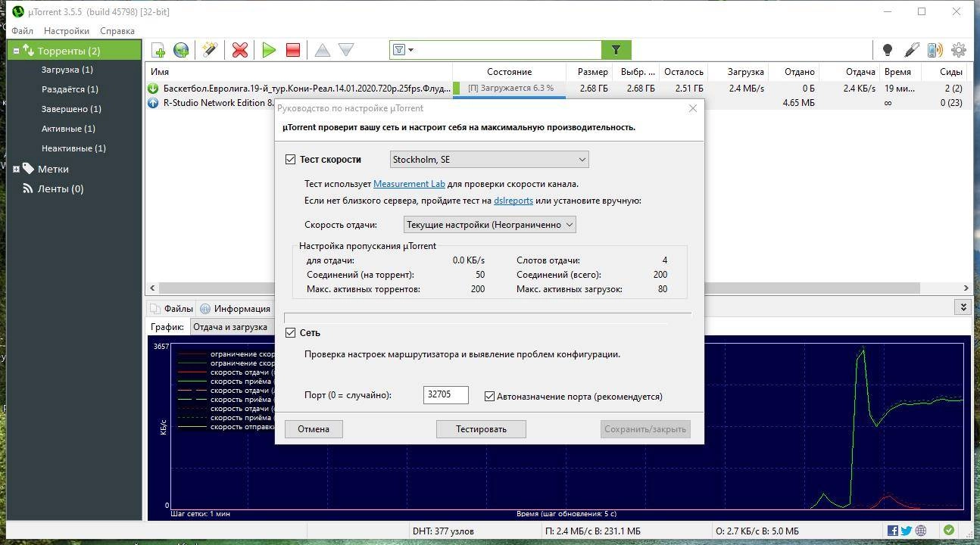The image size is (980, 545).
Task: Sort by the Состояние column header
Action: 509,72
